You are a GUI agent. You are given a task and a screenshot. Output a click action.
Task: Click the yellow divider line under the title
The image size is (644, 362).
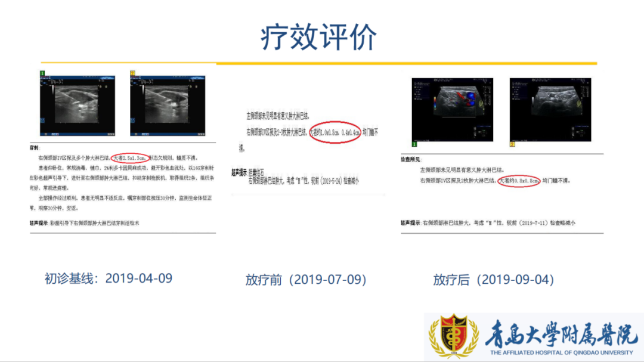(x=405, y=63)
